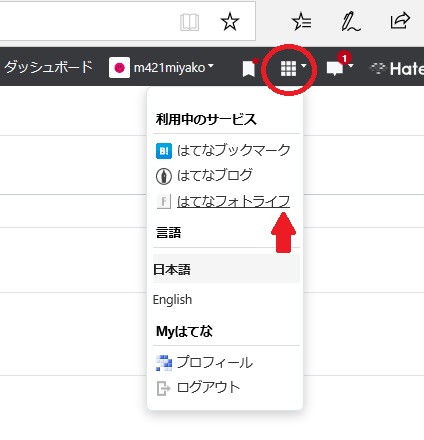Click the m421miyako profile avatar
This screenshot has width=424, height=440.
(119, 68)
